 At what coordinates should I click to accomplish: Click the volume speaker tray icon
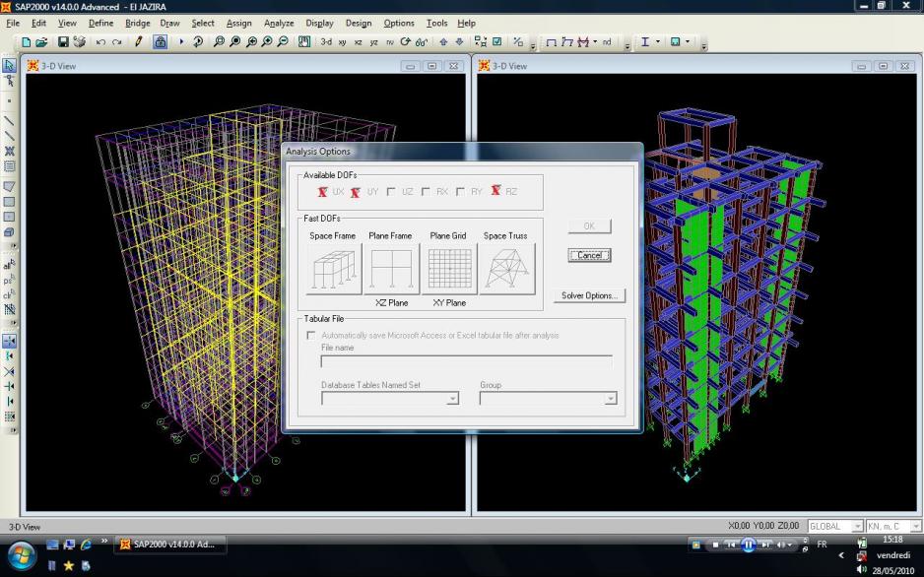pos(862,569)
